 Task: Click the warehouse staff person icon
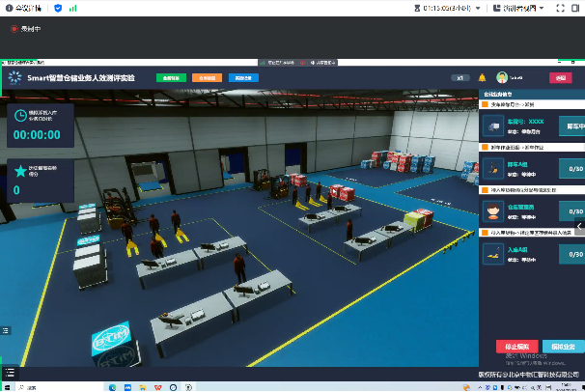tap(495, 210)
